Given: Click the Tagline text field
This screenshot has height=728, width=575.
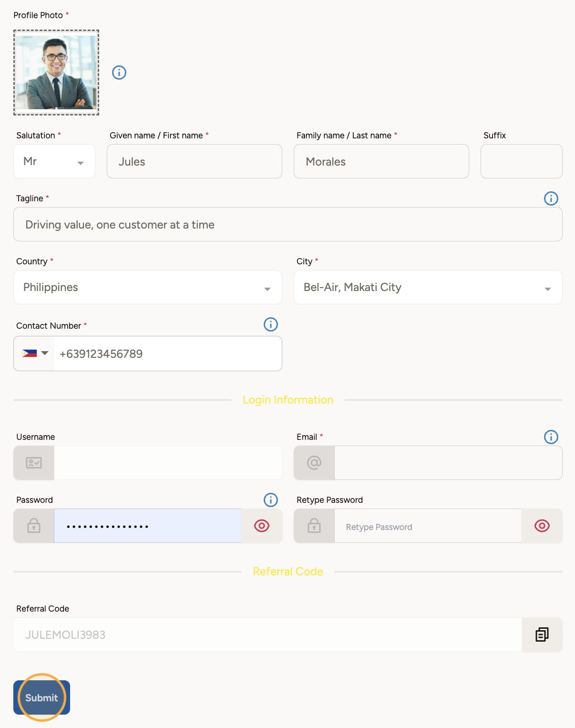Looking at the screenshot, I should coord(287,225).
